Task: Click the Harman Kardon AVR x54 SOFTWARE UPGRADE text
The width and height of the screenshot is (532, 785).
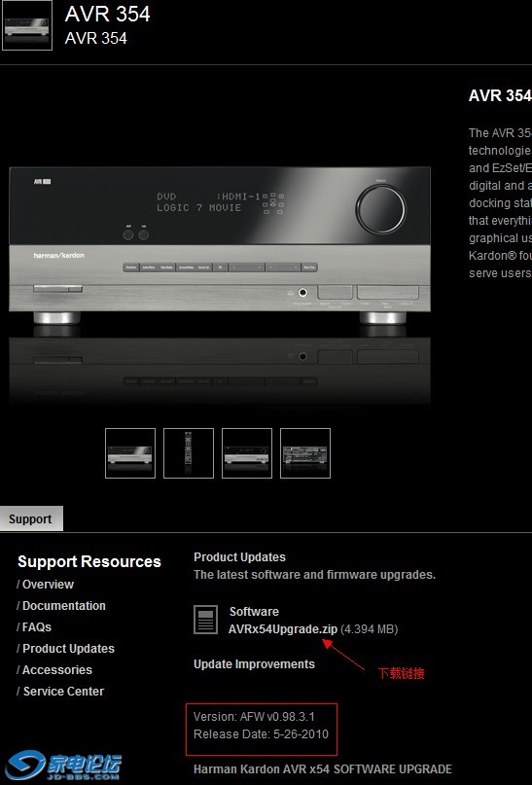Action: pos(323,769)
